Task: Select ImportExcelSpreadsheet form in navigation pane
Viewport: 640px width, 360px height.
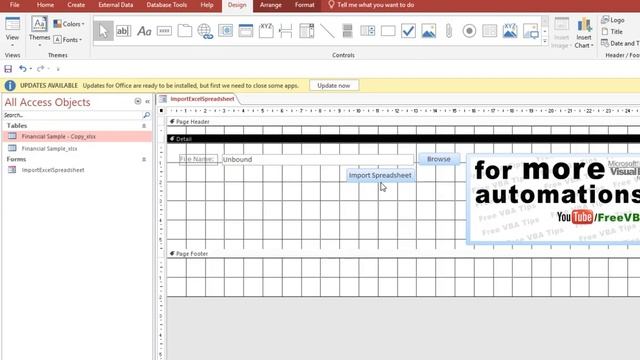Action: pos(78,170)
